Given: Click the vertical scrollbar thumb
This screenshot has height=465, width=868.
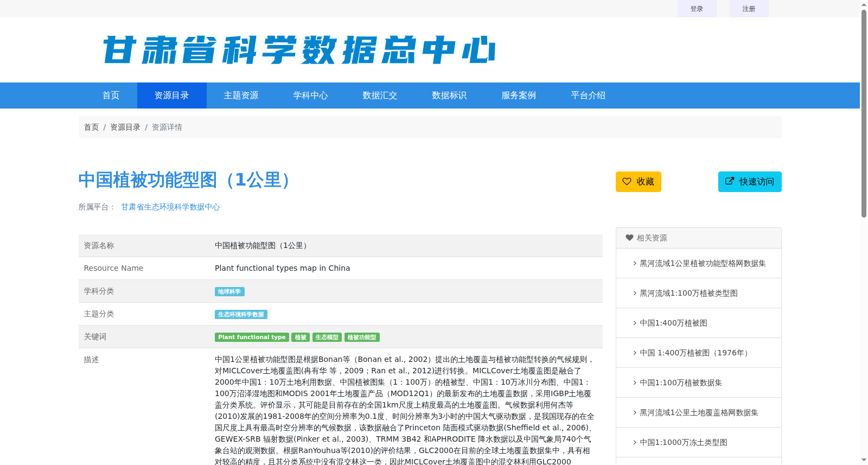Looking at the screenshot, I should 864,113.
